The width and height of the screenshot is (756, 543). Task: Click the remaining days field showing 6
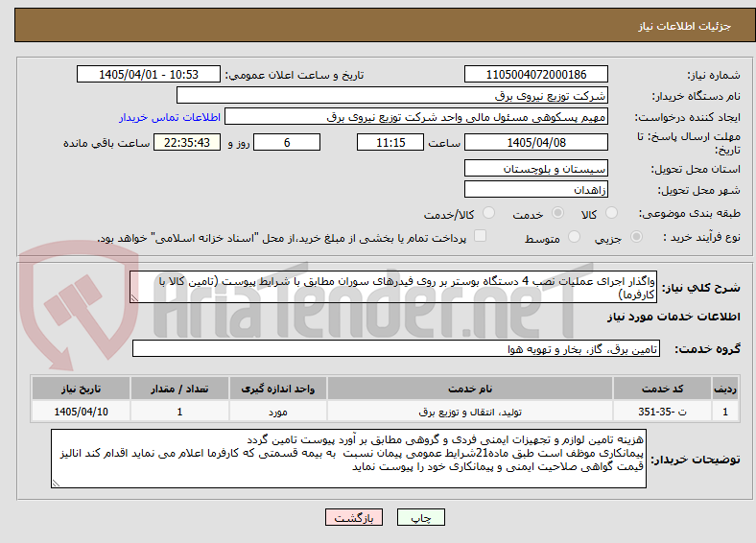(287, 142)
